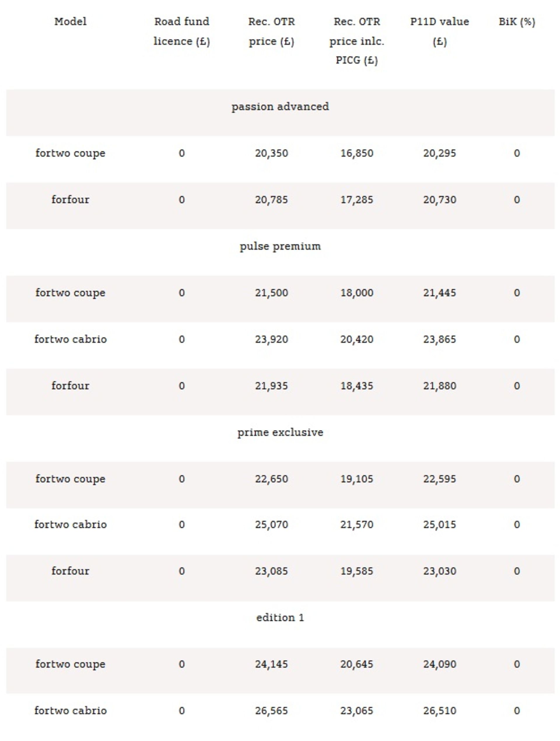Click the BiK (%) column header

pos(517,22)
